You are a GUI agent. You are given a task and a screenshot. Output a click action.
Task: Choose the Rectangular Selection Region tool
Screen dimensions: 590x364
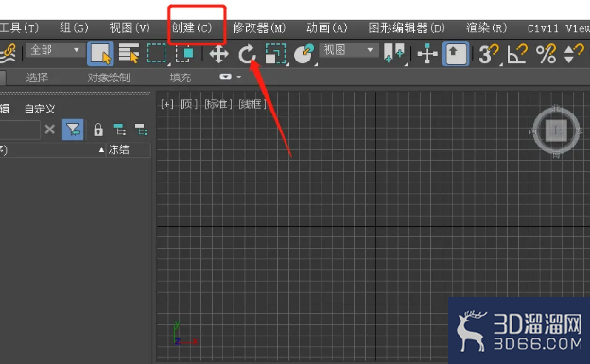156,54
